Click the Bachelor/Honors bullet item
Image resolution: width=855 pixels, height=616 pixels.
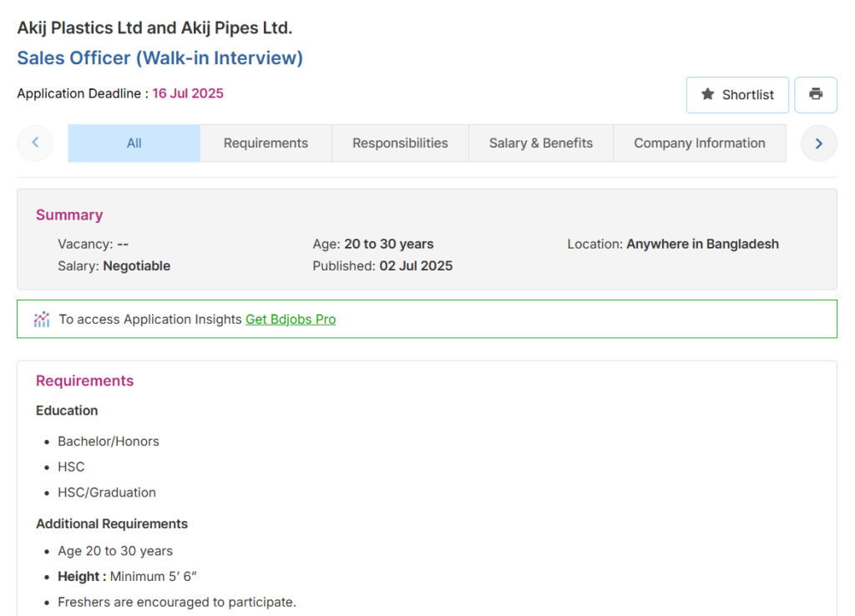pos(109,441)
